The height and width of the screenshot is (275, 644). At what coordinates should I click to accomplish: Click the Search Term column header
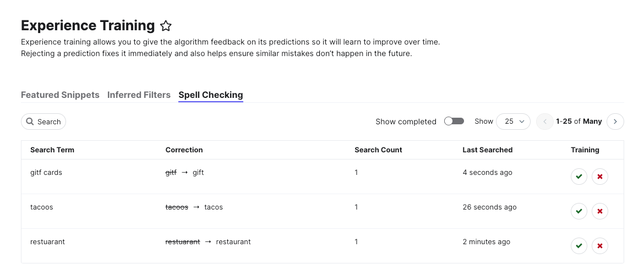[x=52, y=150]
